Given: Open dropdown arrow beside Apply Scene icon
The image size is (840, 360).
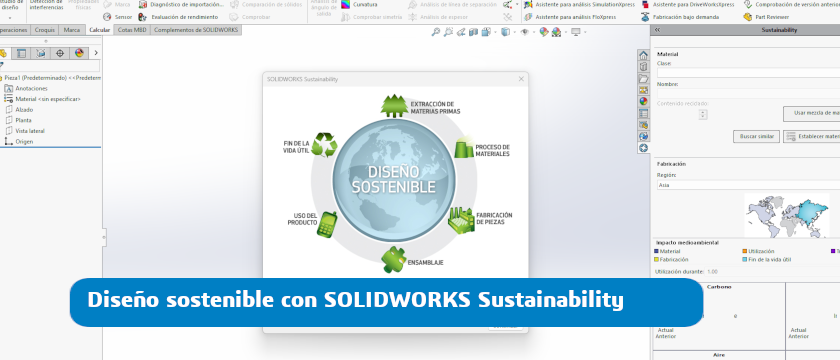Looking at the screenshot, I should click(x=566, y=32).
